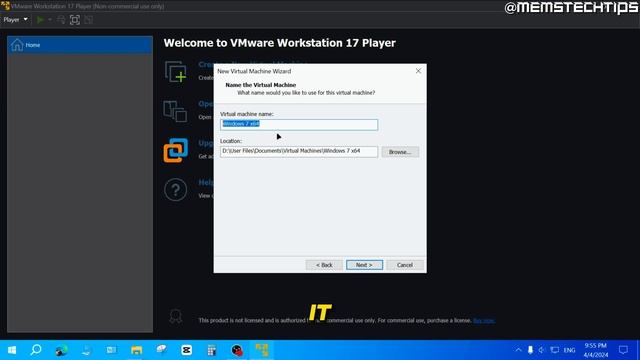This screenshot has height=360, width=640.
Task: Click the < Back button
Action: coord(324,265)
